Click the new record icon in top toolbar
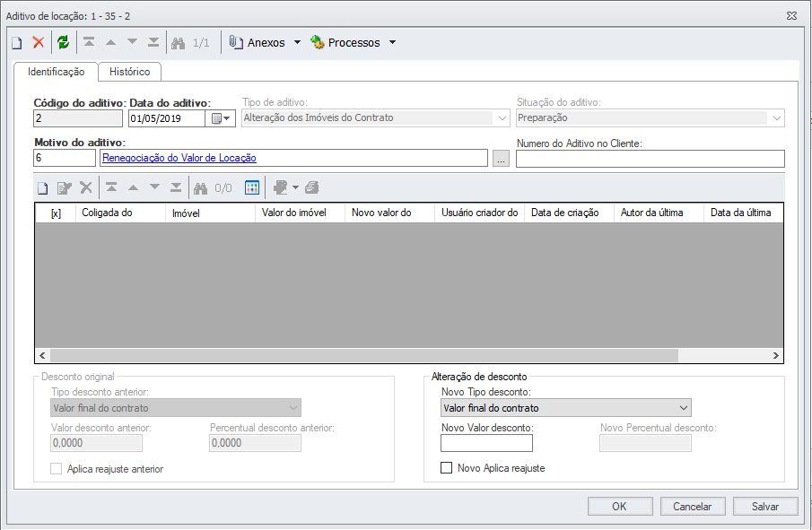 [16, 43]
